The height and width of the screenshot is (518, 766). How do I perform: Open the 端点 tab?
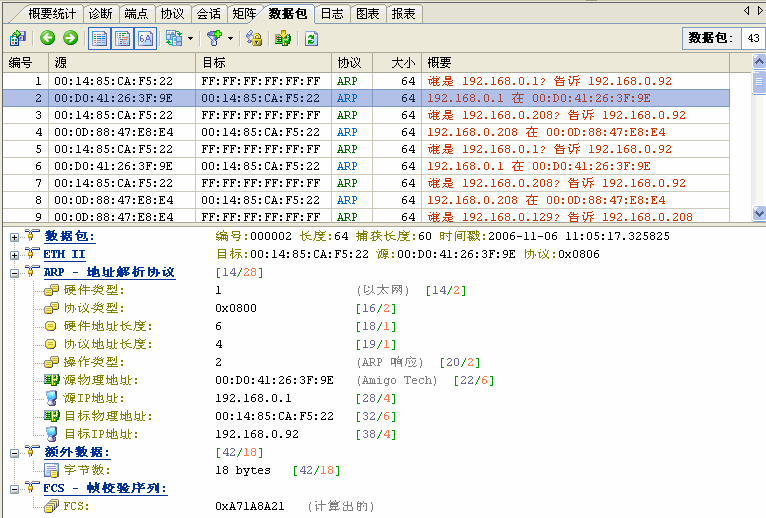pyautogui.click(x=136, y=14)
